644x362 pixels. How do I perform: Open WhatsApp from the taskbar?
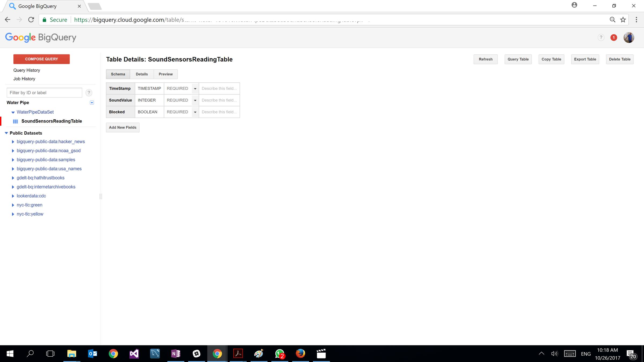coord(280,354)
